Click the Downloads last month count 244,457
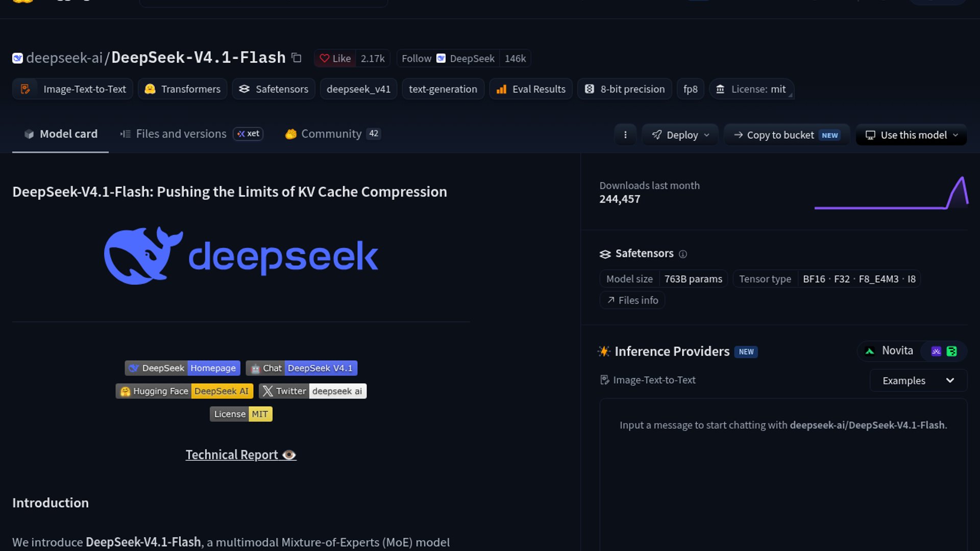The width and height of the screenshot is (980, 551). pos(620,199)
